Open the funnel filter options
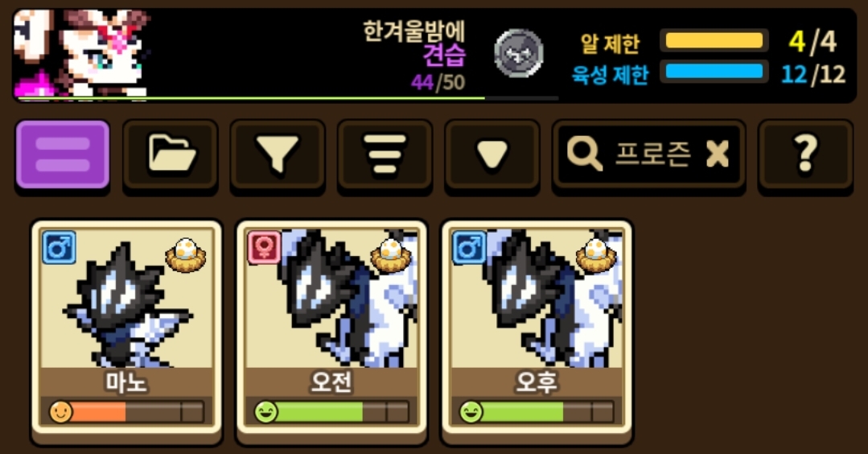Image resolution: width=868 pixels, height=454 pixels. pyautogui.click(x=278, y=155)
